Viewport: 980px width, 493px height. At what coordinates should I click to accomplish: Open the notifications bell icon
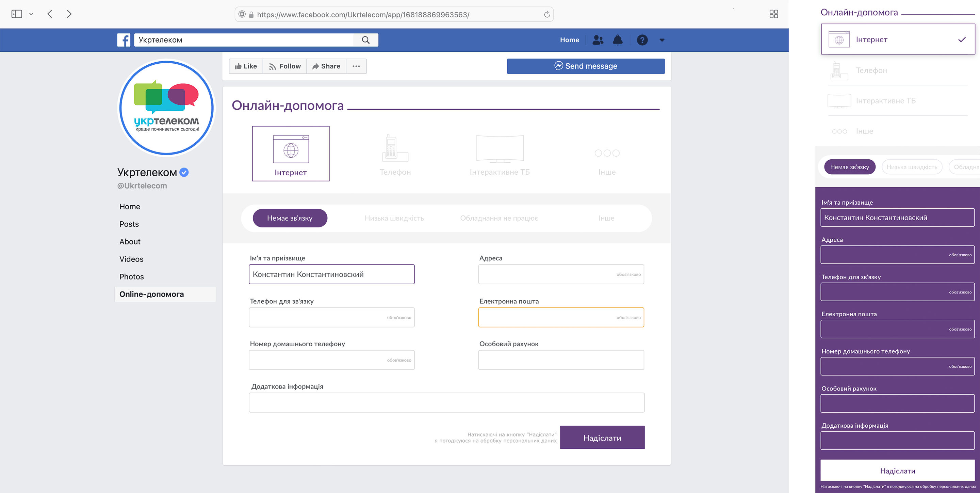pyautogui.click(x=618, y=40)
